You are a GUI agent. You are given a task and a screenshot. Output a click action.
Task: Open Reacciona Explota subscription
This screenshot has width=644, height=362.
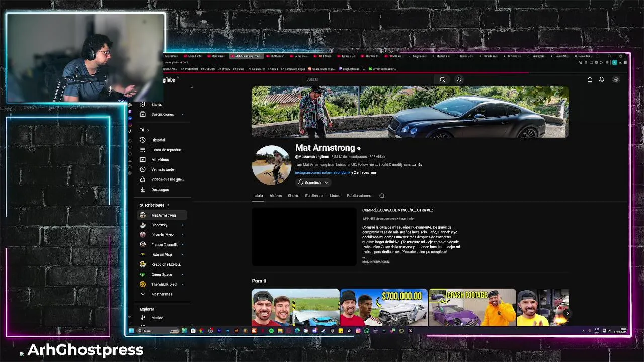(x=162, y=264)
